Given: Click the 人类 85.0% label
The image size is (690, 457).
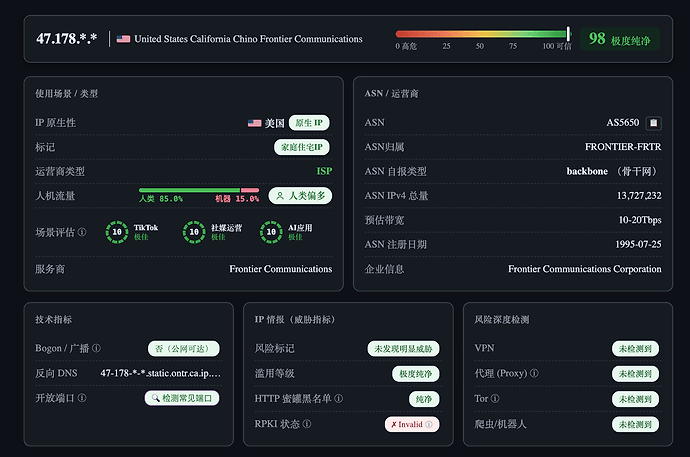Looking at the screenshot, I should [x=161, y=199].
